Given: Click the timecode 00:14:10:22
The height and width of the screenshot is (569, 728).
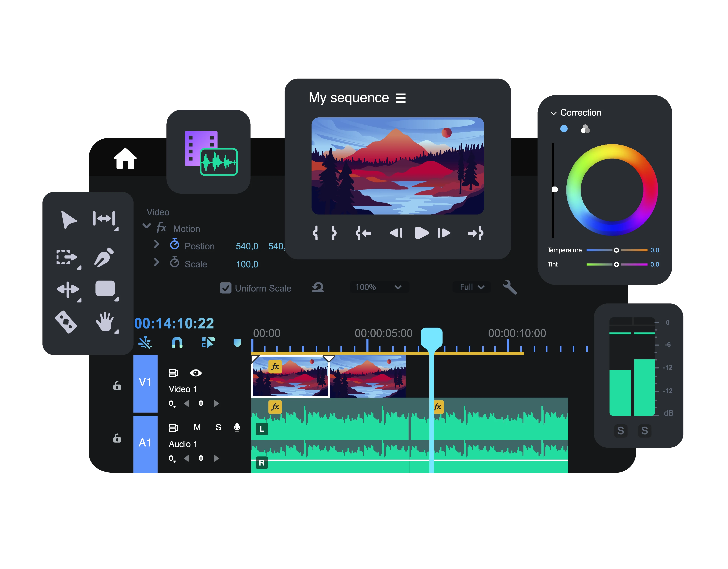Looking at the screenshot, I should tap(174, 323).
